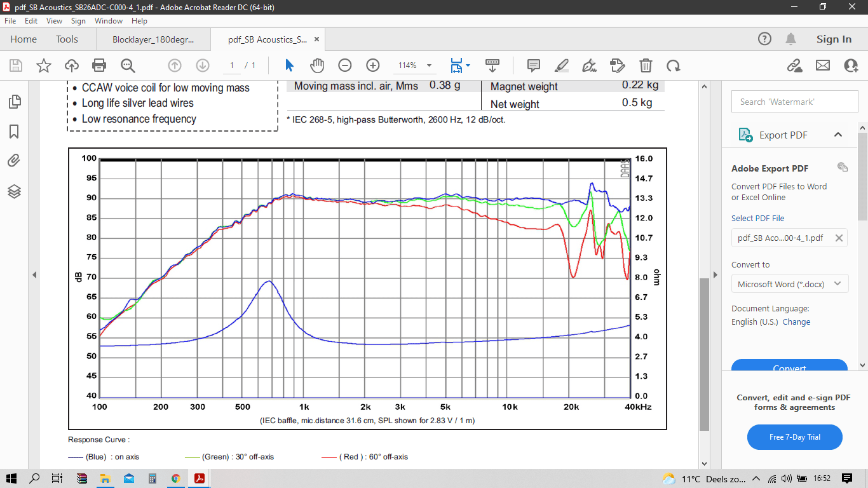Image resolution: width=868 pixels, height=488 pixels.
Task: Open the Edit menu
Action: [x=31, y=21]
